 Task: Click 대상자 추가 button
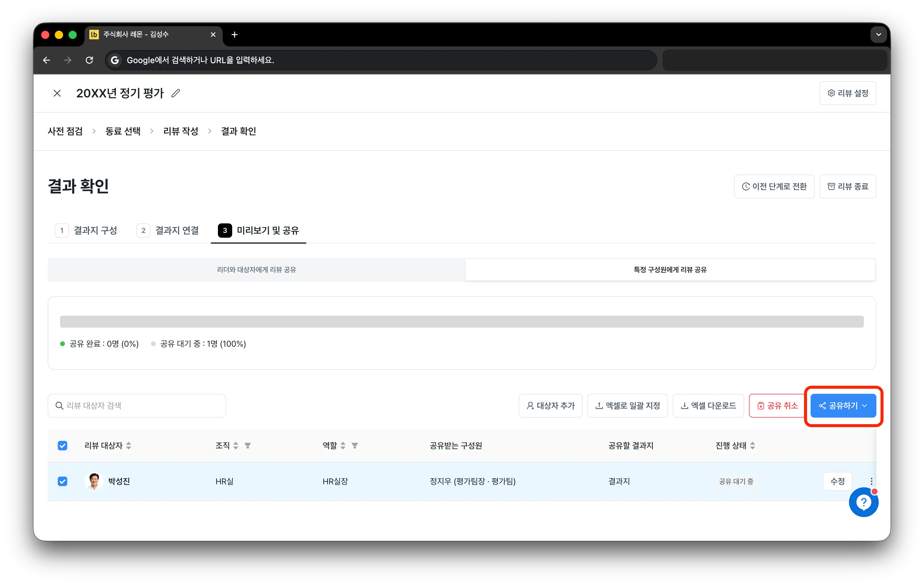[550, 406]
